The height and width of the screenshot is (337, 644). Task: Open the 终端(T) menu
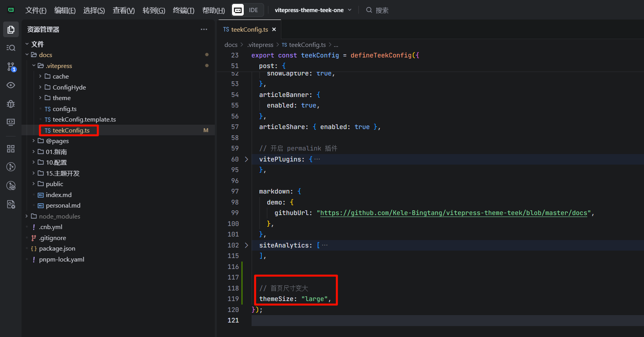tap(183, 10)
